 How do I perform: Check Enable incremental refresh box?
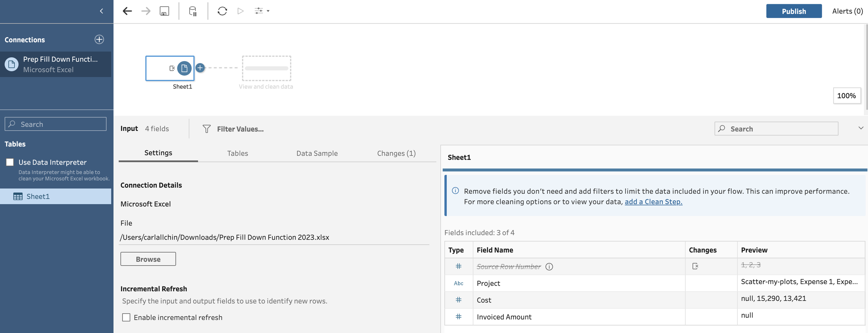pos(126,317)
